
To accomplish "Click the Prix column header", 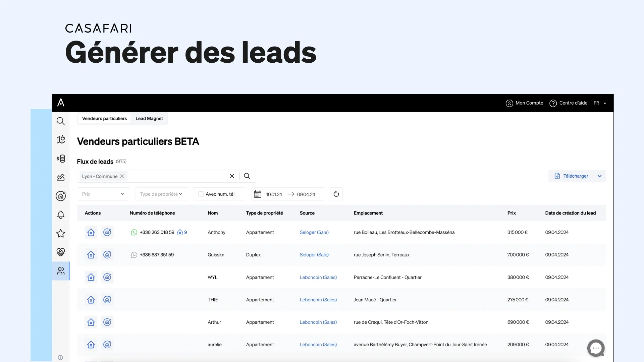I will click(x=512, y=213).
